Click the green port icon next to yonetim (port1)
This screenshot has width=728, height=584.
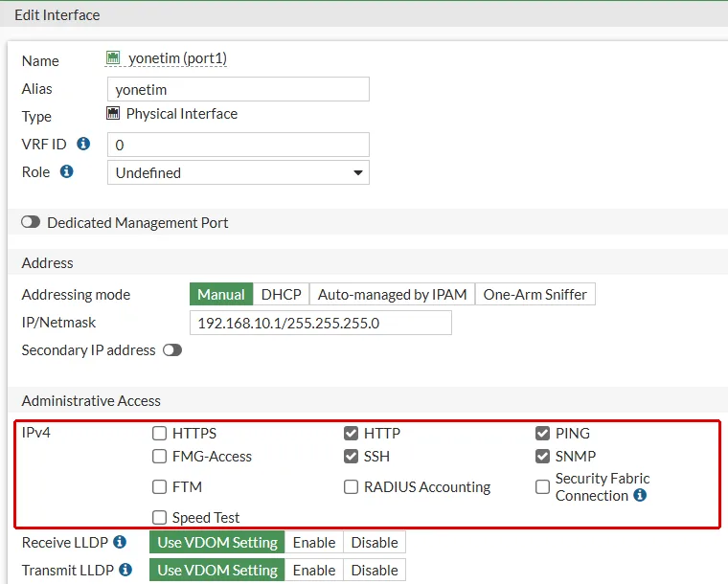point(113,57)
